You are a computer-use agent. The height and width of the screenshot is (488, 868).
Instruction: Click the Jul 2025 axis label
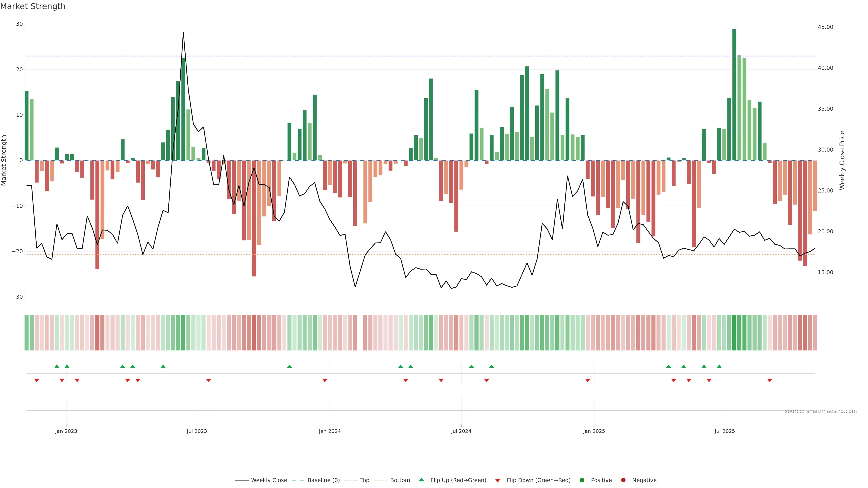click(724, 431)
